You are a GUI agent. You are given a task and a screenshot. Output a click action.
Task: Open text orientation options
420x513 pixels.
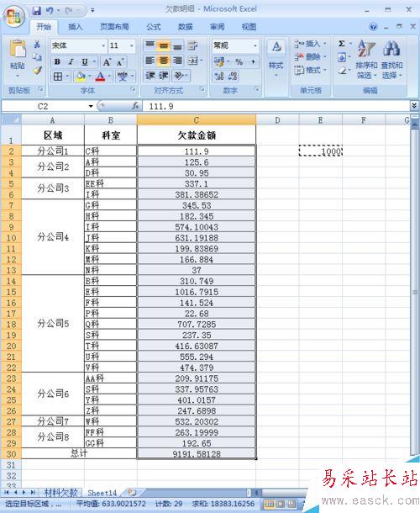tap(179, 76)
